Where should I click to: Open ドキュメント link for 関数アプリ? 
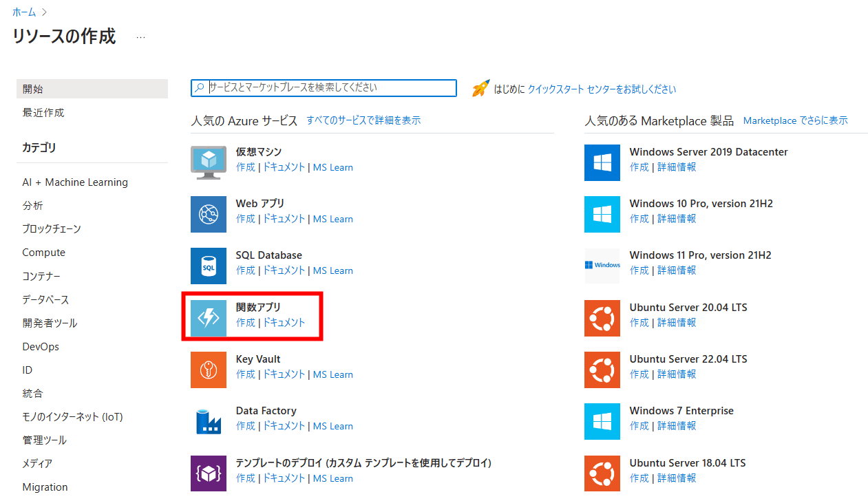284,323
